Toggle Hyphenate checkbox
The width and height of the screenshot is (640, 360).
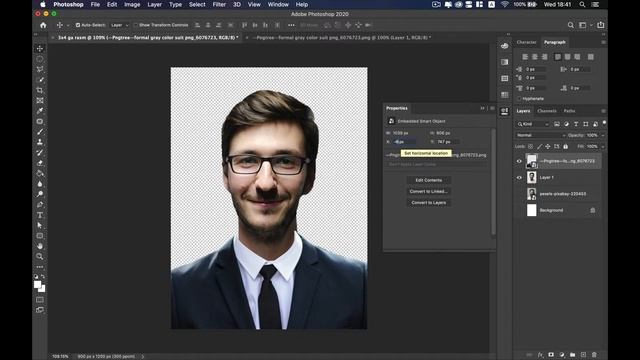(519, 98)
